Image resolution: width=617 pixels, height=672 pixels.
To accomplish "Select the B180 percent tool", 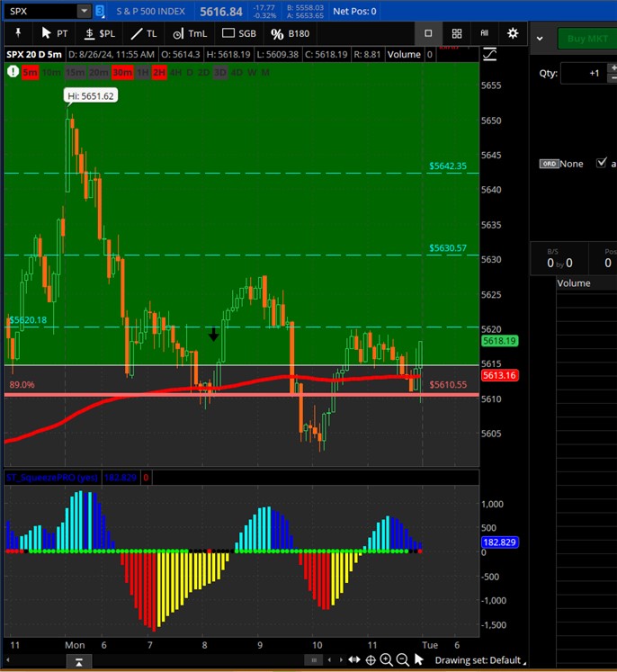I will point(291,33).
